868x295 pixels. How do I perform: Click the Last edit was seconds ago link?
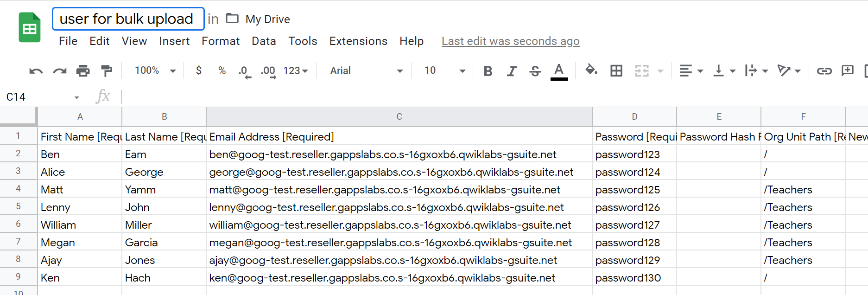tap(510, 41)
